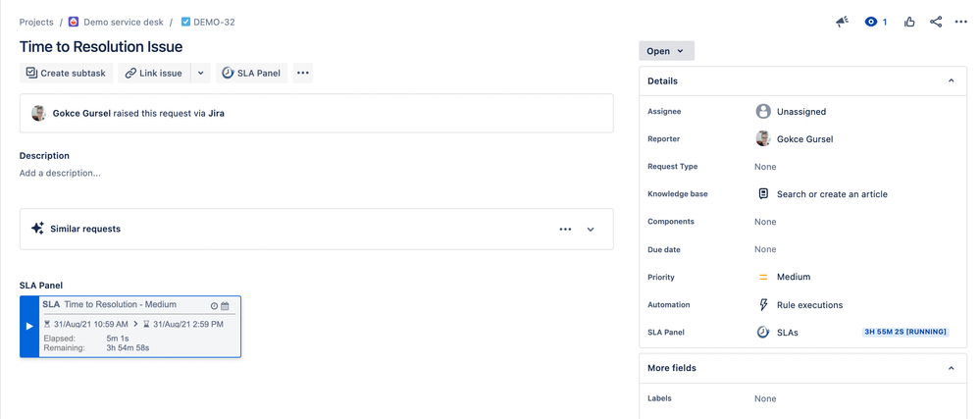Click SLA target time hourglass icon
The height and width of the screenshot is (419, 980).
click(x=146, y=325)
